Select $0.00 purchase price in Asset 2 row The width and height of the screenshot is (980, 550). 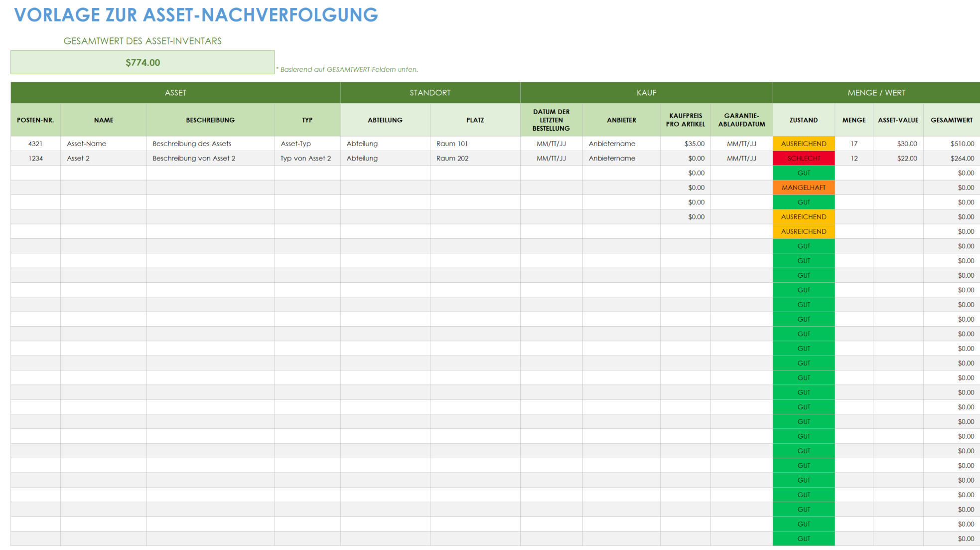pos(686,158)
